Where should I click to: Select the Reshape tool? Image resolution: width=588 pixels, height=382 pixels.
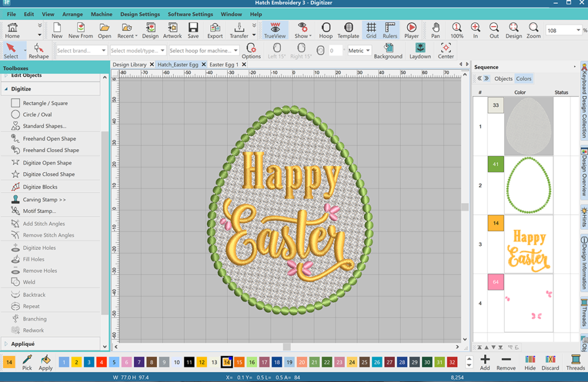(x=38, y=50)
